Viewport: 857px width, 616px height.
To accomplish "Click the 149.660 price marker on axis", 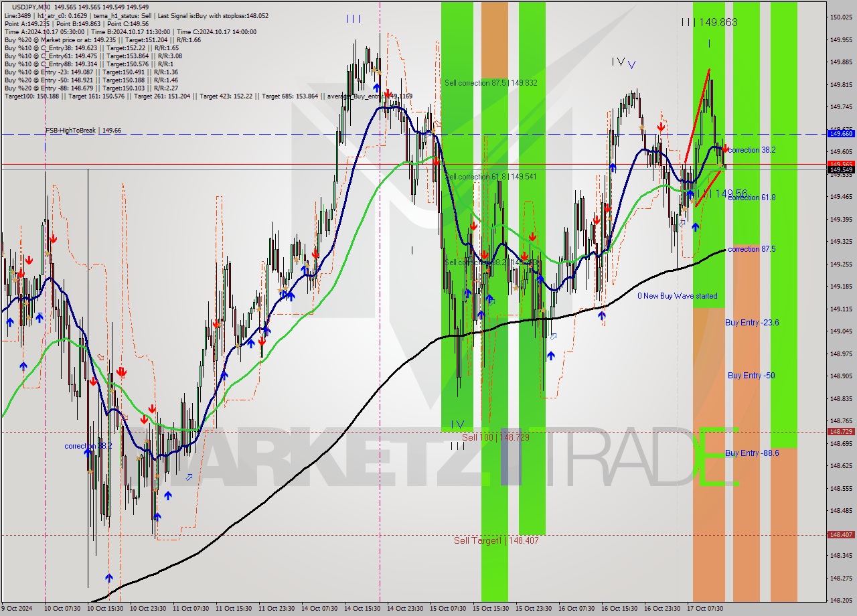I will coord(841,133).
